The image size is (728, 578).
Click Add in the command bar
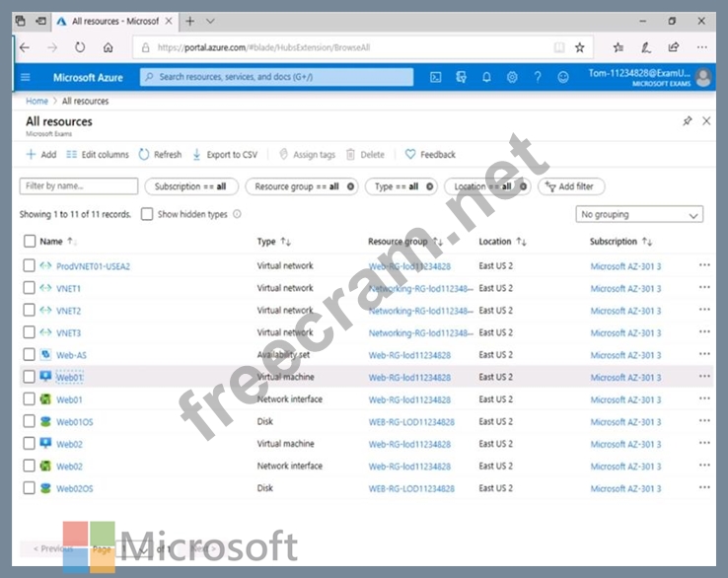pyautogui.click(x=41, y=155)
